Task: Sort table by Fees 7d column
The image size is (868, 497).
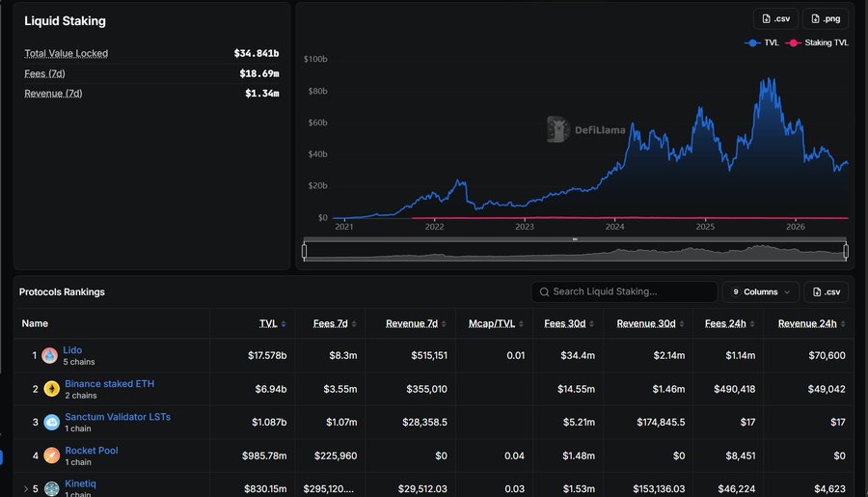Action: coord(335,323)
